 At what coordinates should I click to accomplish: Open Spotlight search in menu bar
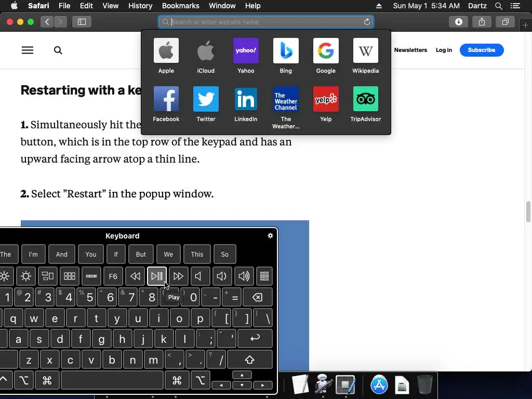coord(498,6)
